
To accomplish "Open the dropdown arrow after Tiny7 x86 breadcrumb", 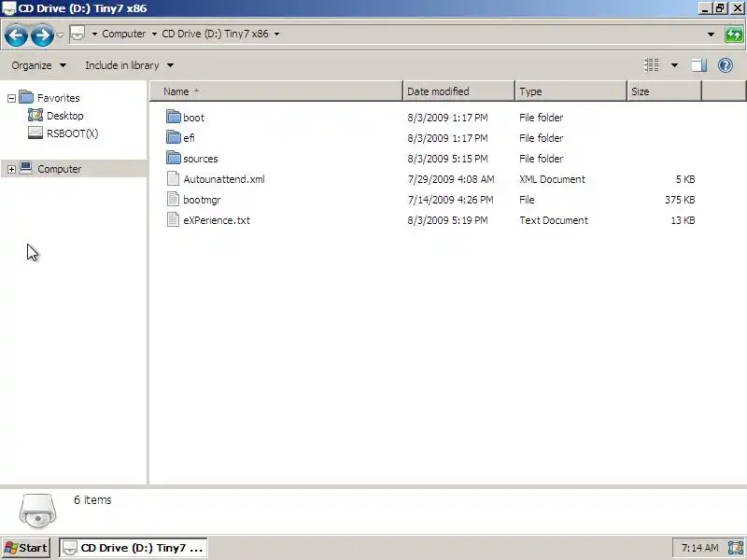I will [x=276, y=34].
